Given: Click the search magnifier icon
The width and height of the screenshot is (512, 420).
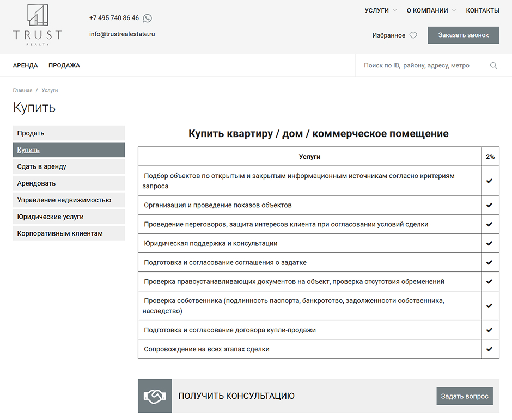Looking at the screenshot, I should click(493, 65).
